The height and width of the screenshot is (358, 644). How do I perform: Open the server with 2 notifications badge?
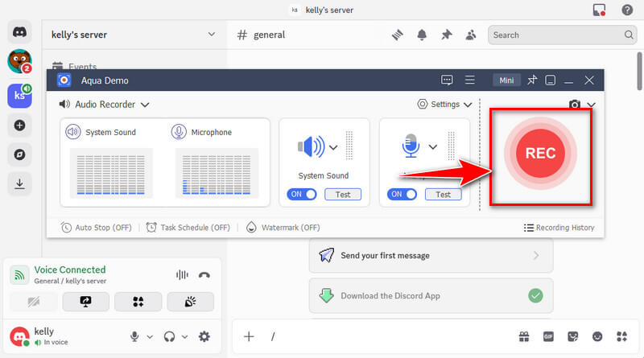coord(19,62)
